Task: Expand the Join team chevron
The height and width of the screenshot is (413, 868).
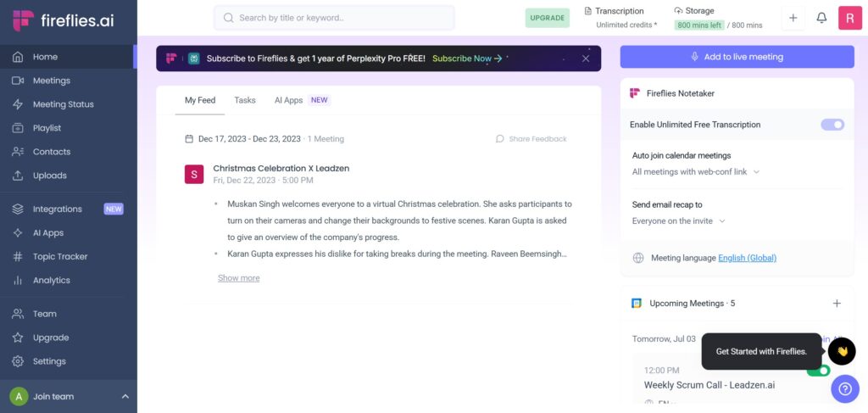Action: [125, 396]
